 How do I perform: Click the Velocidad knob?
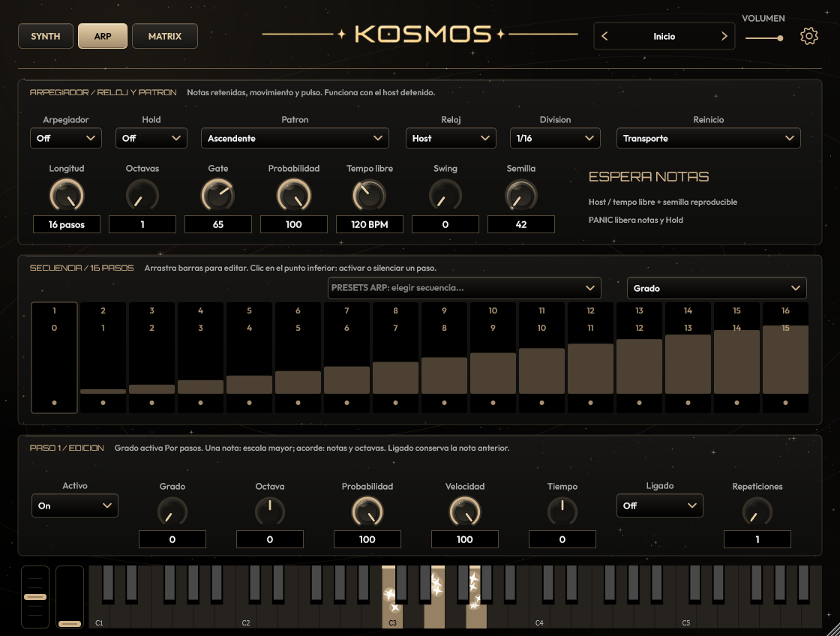[465, 511]
